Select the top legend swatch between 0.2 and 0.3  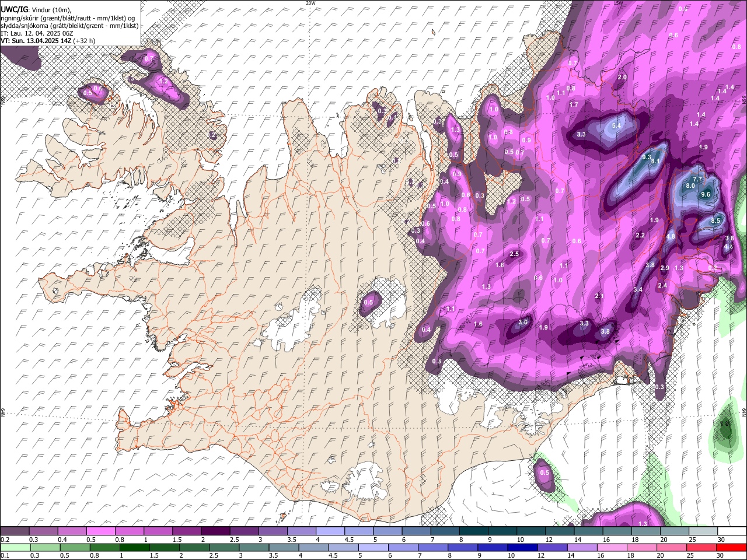(15, 531)
